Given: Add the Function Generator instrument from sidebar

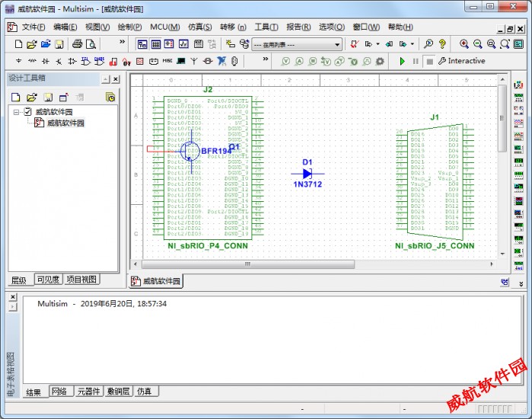Looking at the screenshot, I should pos(518,98).
